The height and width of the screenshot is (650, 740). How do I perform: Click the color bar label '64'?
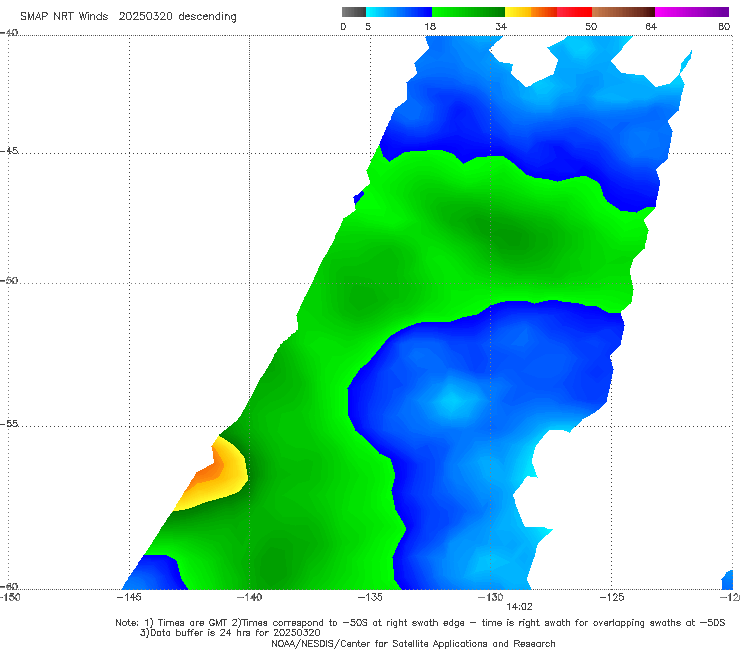pos(651,26)
